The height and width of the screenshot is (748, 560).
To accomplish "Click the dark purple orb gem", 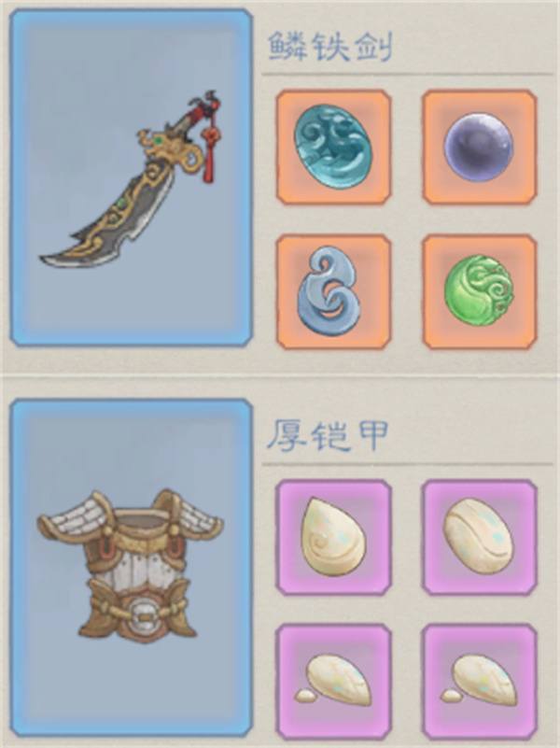I will [480, 147].
